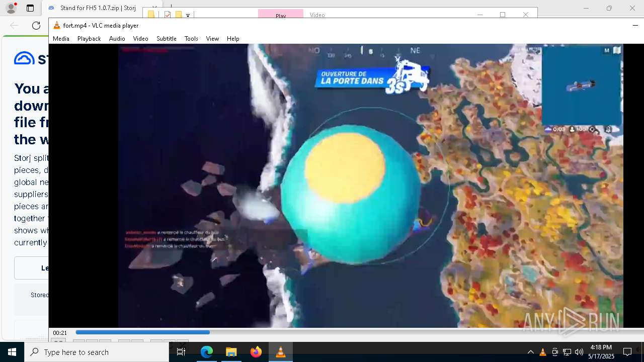Viewport: 644px width, 362px height.
Task: Restore down the Edge window
Action: click(x=609, y=8)
